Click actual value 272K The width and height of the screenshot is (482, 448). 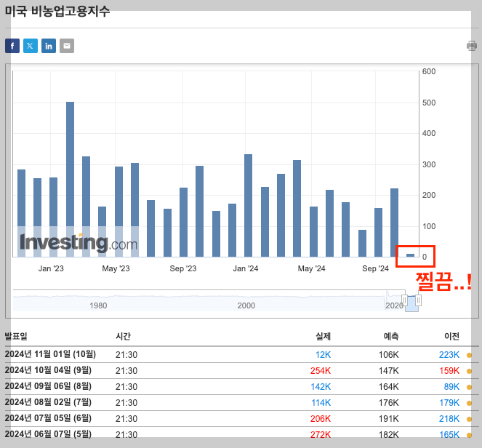tap(321, 435)
